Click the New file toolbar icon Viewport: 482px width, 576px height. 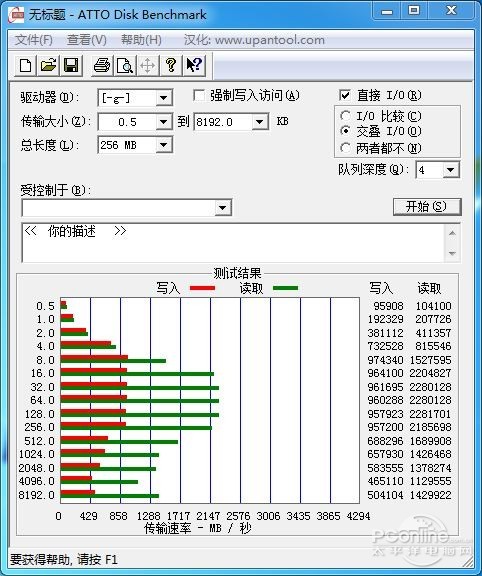point(25,66)
